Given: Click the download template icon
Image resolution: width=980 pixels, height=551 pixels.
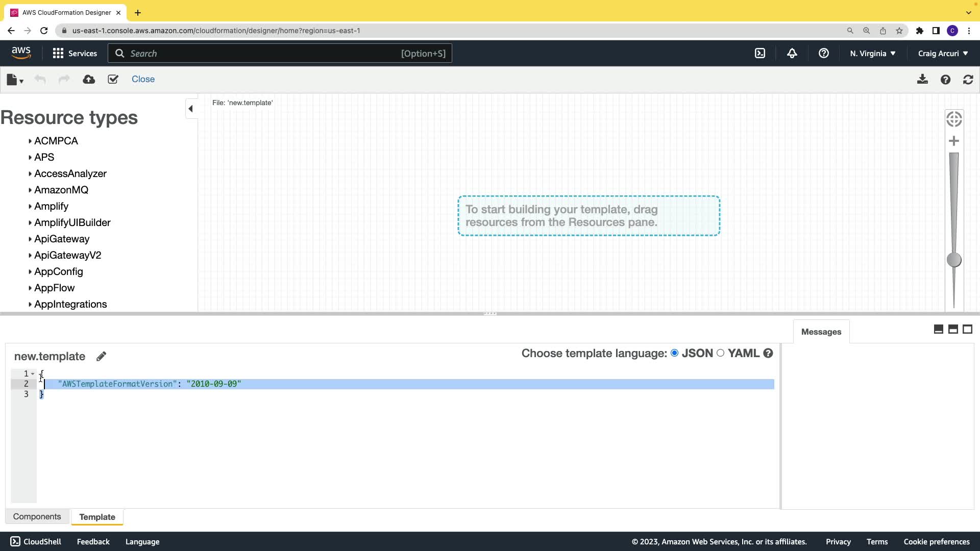Looking at the screenshot, I should click(x=922, y=80).
